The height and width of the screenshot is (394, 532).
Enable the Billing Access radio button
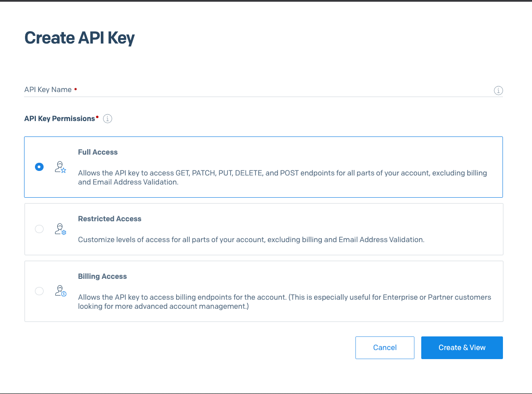pos(39,291)
